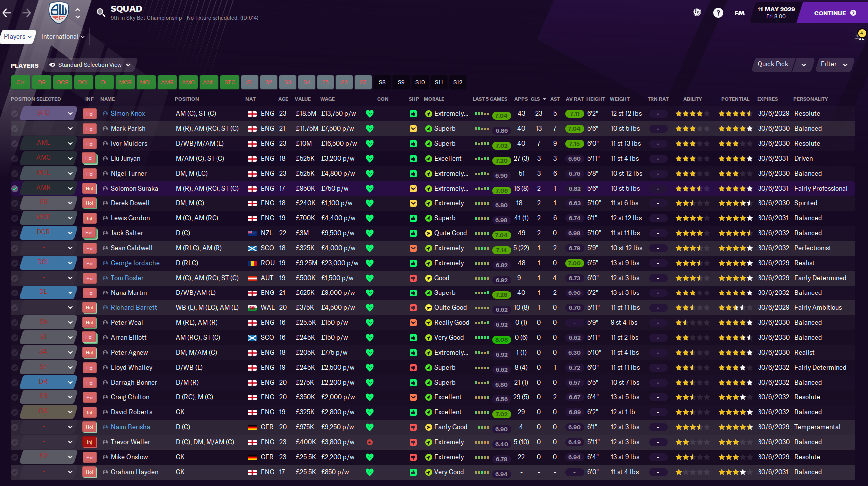Click Simon Knox's green morale icon
868x486 pixels.
[x=428, y=114]
